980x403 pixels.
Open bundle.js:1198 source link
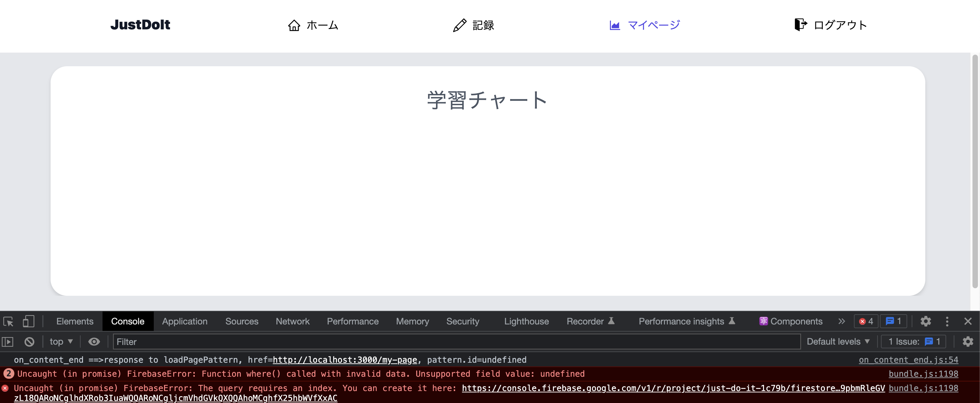point(923,374)
